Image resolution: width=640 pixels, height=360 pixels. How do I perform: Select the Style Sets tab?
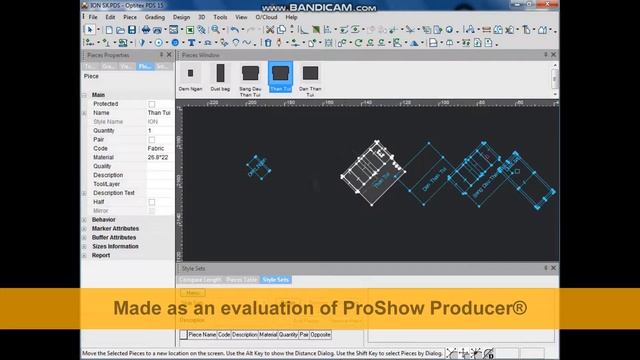click(276, 280)
